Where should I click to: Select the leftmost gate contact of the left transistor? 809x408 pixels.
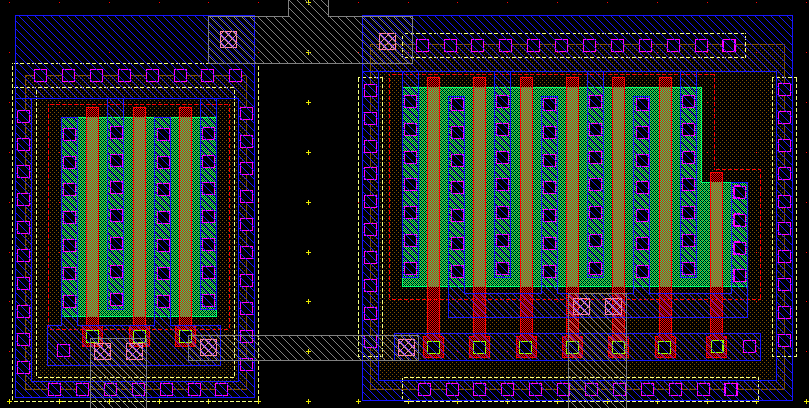click(x=92, y=336)
